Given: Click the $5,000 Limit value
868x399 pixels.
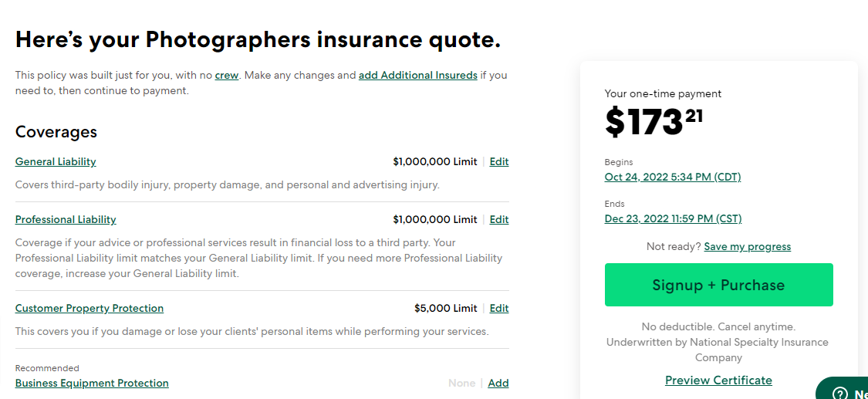Looking at the screenshot, I should 445,308.
